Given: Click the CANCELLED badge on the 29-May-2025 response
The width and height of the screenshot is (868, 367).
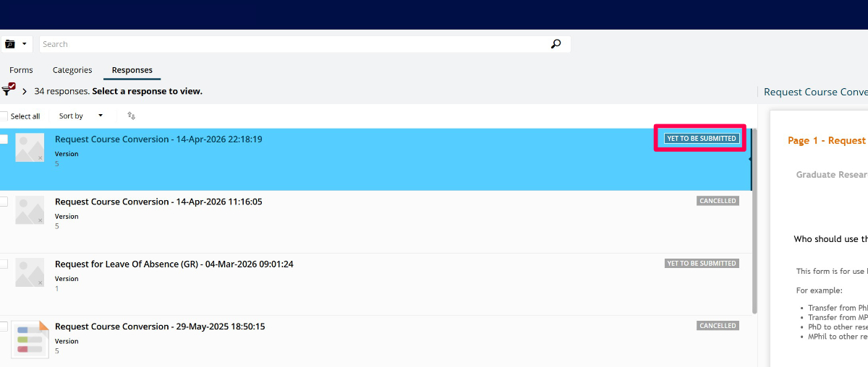Looking at the screenshot, I should [718, 326].
